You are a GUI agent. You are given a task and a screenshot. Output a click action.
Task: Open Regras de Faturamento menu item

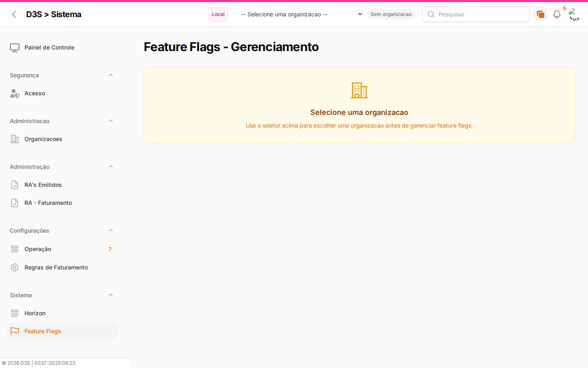62,267
